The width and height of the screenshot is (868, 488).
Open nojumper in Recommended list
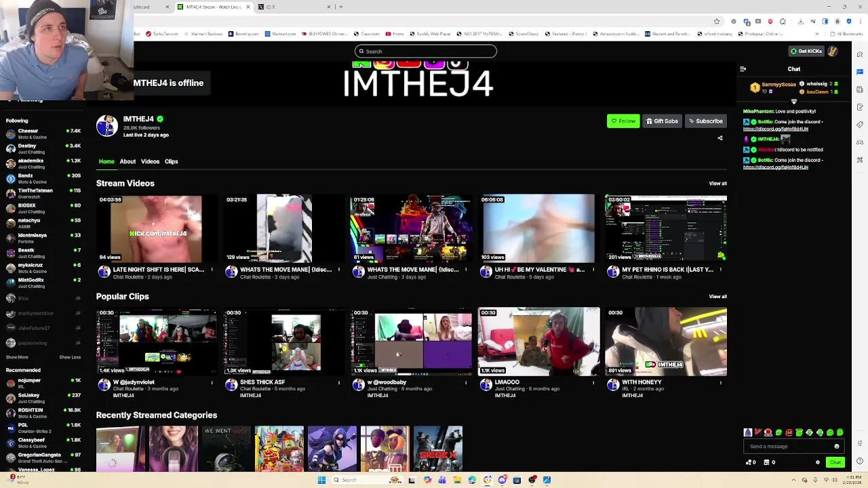(42, 383)
